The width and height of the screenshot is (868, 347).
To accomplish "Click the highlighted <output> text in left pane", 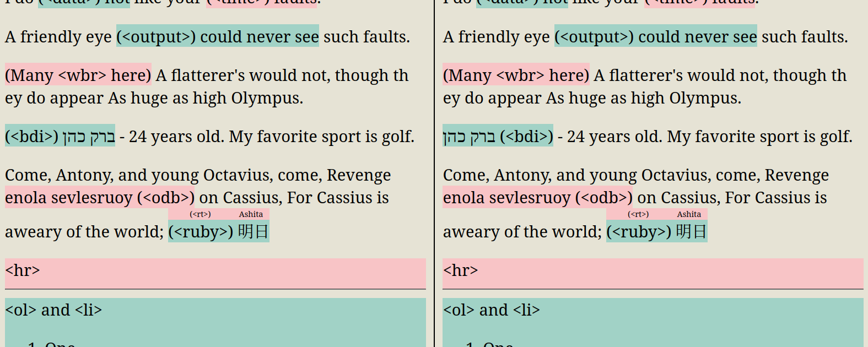I will [x=217, y=36].
